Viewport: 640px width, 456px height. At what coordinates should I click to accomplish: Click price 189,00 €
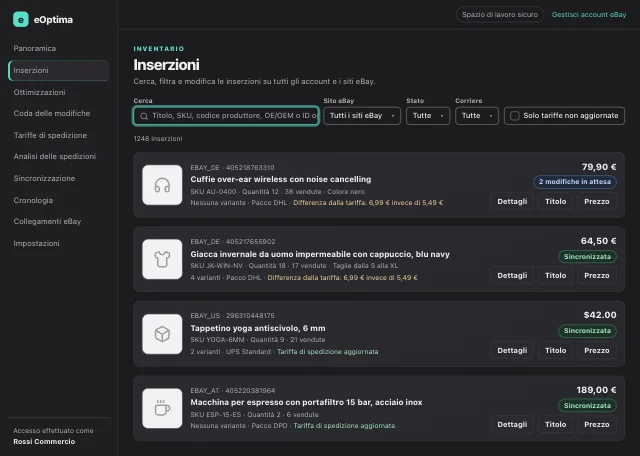click(x=596, y=390)
